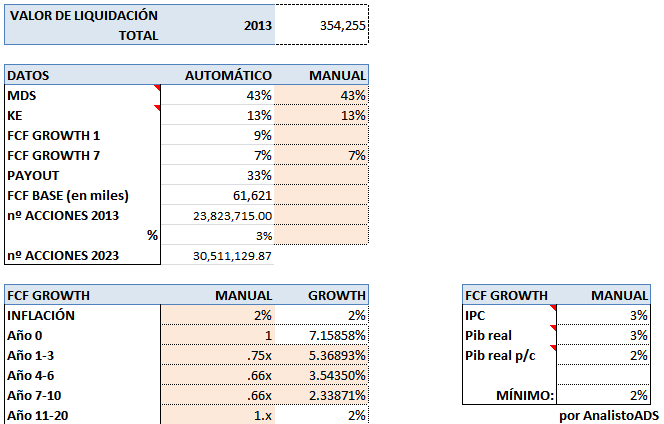Select growth value 7.15858%

(322, 335)
